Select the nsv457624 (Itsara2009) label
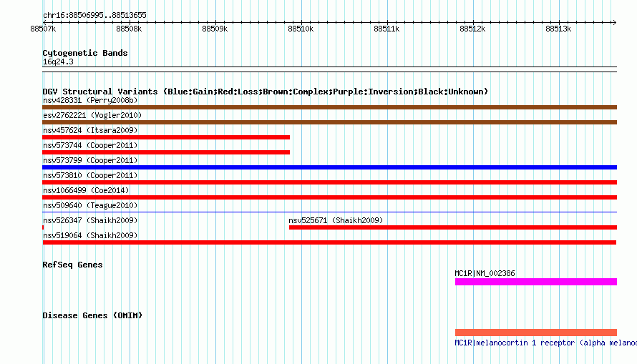The width and height of the screenshot is (637, 364). click(90, 130)
